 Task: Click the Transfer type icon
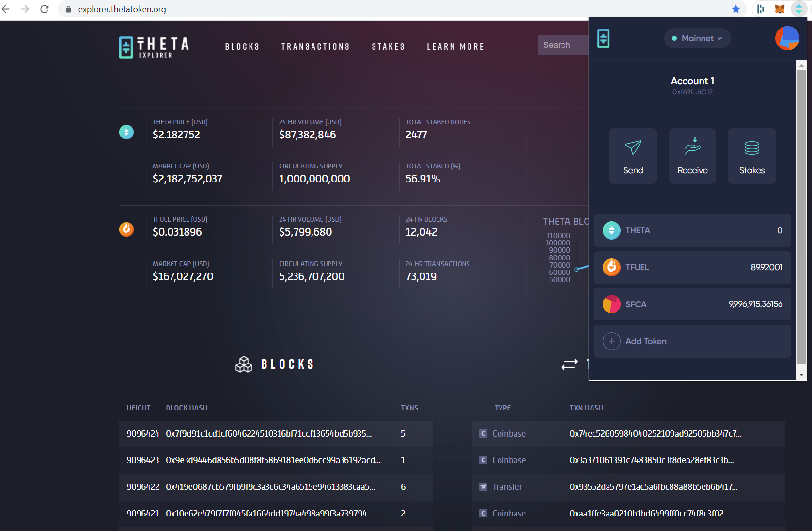pyautogui.click(x=483, y=486)
